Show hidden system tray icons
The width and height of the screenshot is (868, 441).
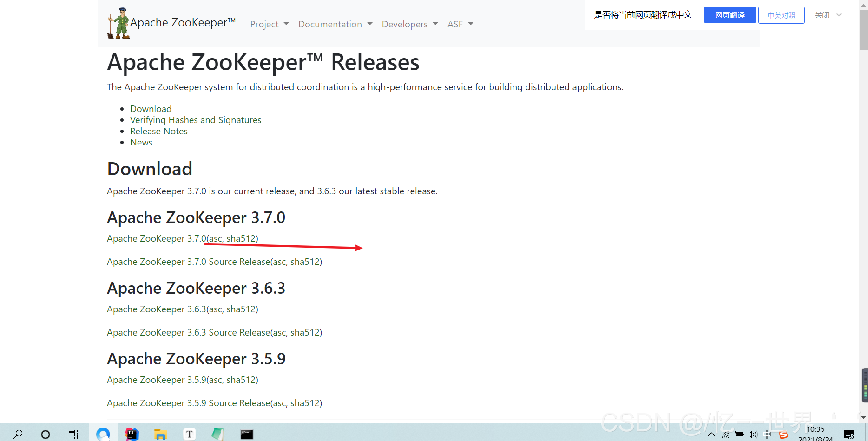pos(711,435)
